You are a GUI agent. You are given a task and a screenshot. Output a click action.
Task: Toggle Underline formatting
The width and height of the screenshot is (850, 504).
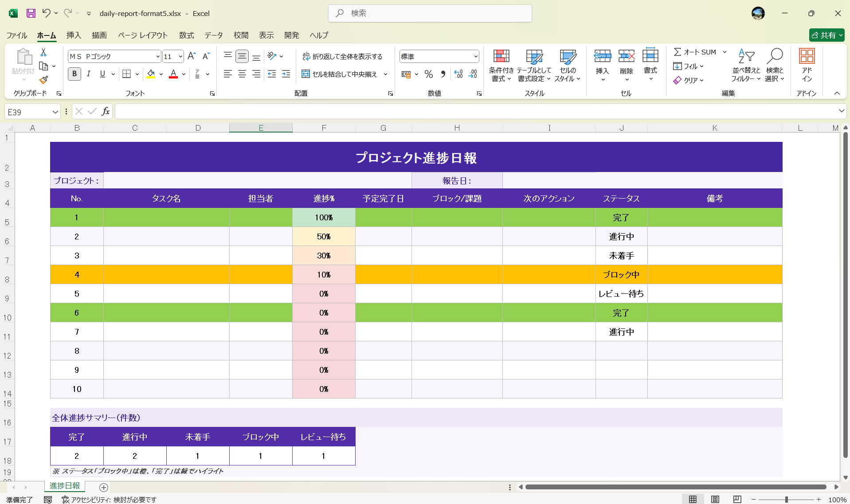click(102, 74)
